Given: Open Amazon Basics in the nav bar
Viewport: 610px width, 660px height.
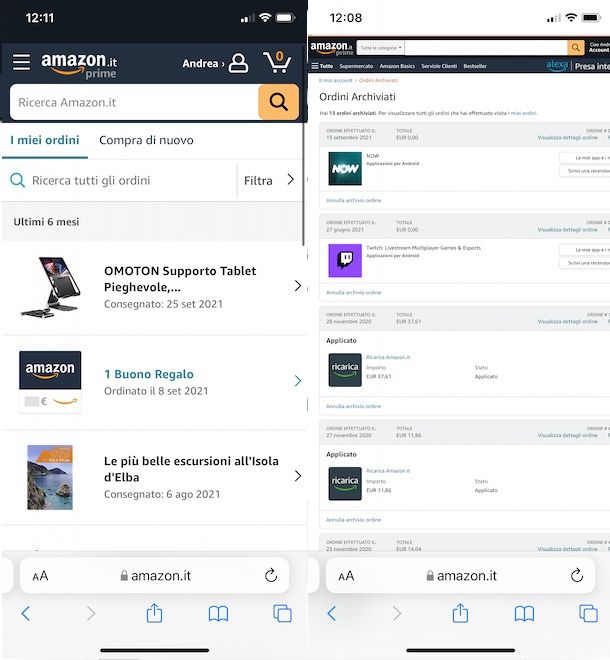Looking at the screenshot, I should (x=397, y=66).
